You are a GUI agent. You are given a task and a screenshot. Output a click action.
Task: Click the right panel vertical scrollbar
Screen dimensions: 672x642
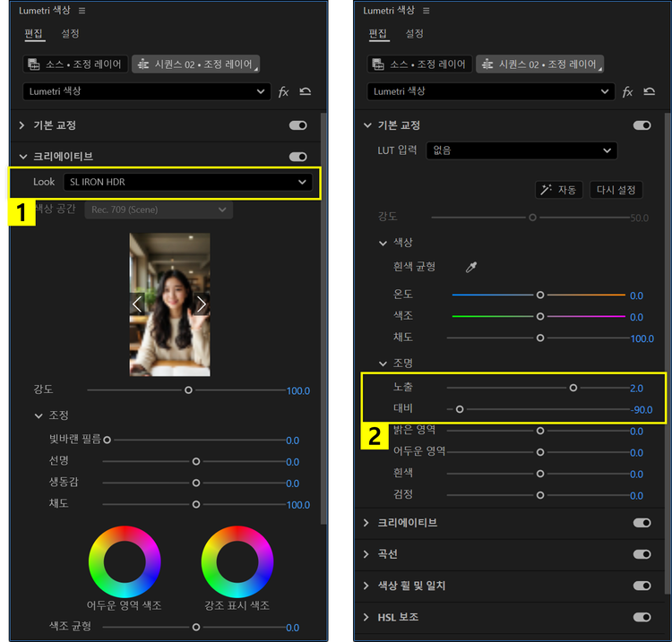point(667,354)
